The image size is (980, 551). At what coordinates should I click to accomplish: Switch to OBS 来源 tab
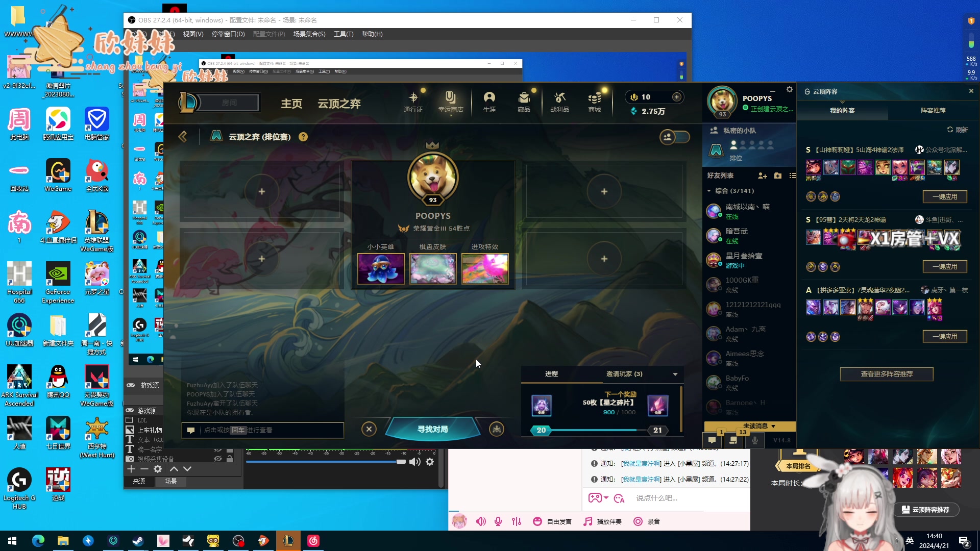139,481
